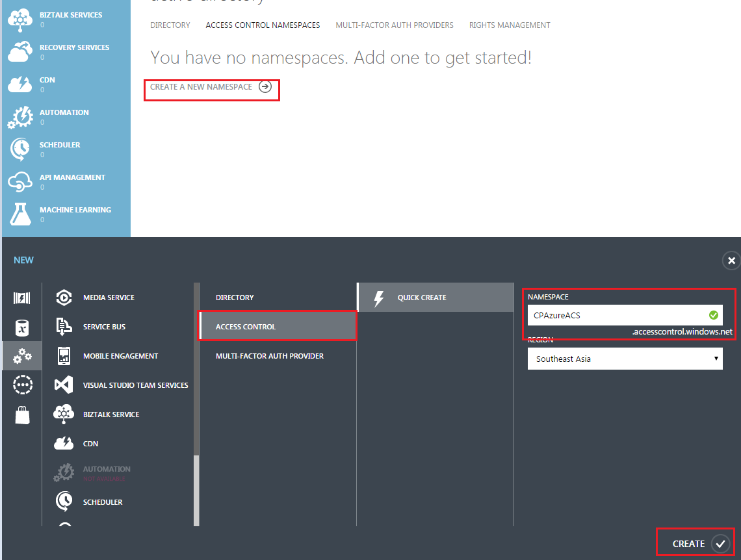This screenshot has width=741, height=560.
Task: Select Store shopping bag category icon
Action: click(x=22, y=415)
